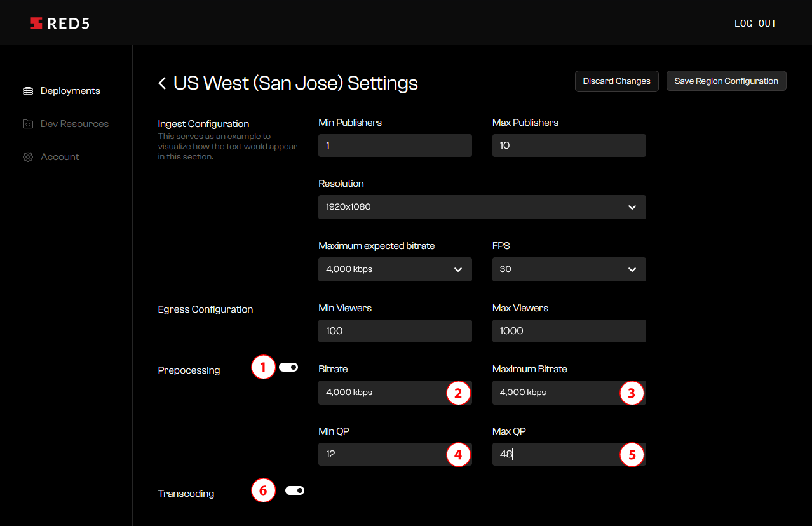Click the Max Viewers input field
812x526 pixels.
(x=569, y=331)
